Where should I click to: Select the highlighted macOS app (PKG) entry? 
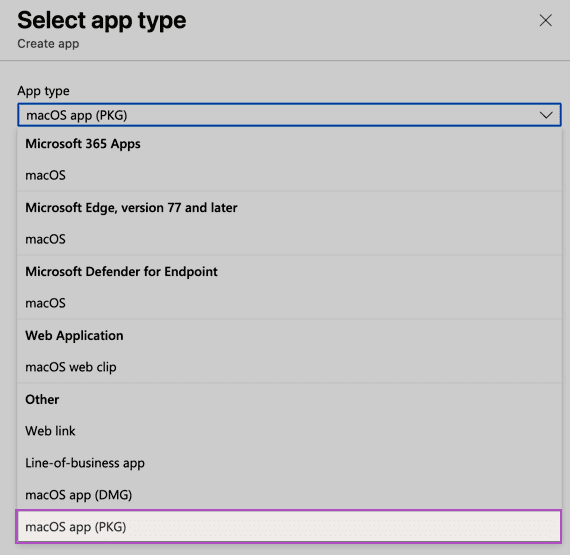289,527
